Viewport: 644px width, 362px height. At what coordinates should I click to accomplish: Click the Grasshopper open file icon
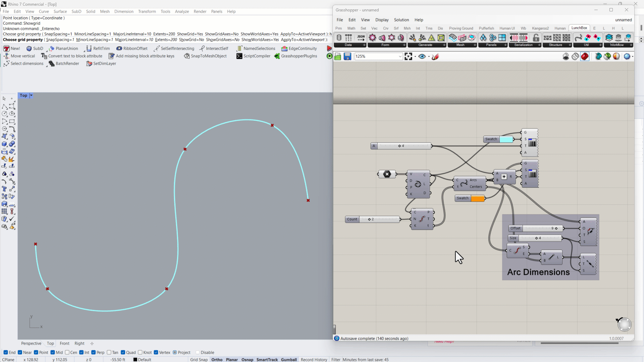click(x=338, y=56)
